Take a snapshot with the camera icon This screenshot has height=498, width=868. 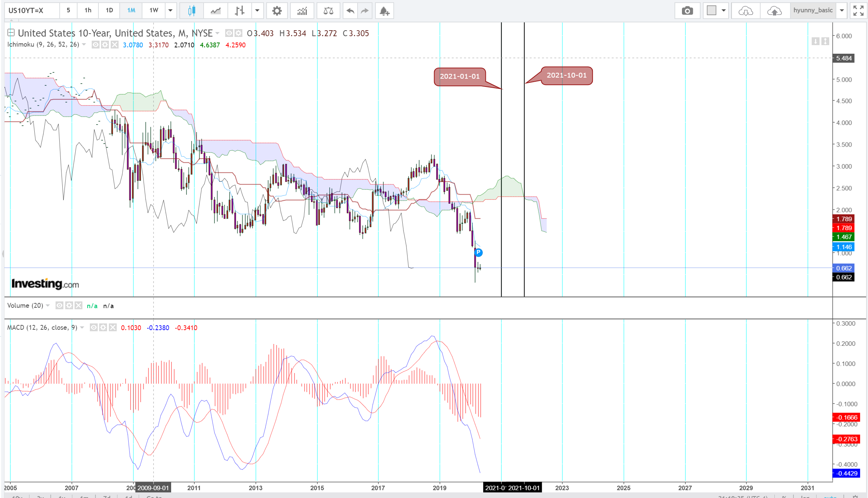pos(687,10)
